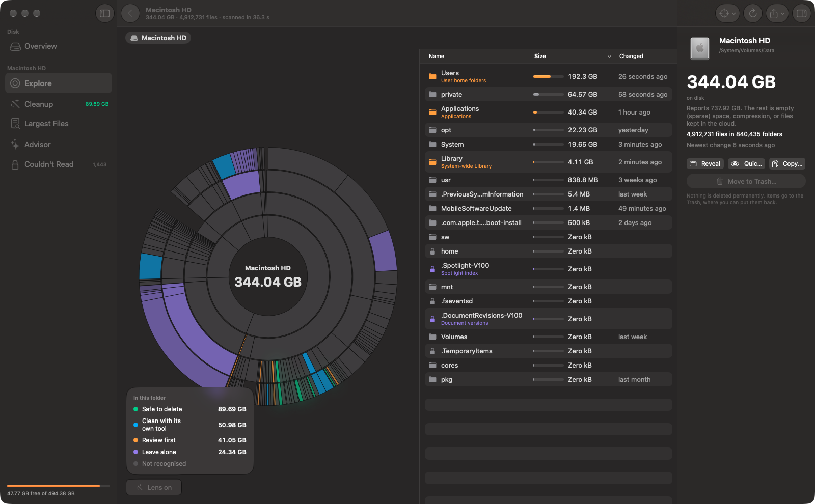Select the Library folder icon
Screen dimensions: 815x504
(432, 162)
